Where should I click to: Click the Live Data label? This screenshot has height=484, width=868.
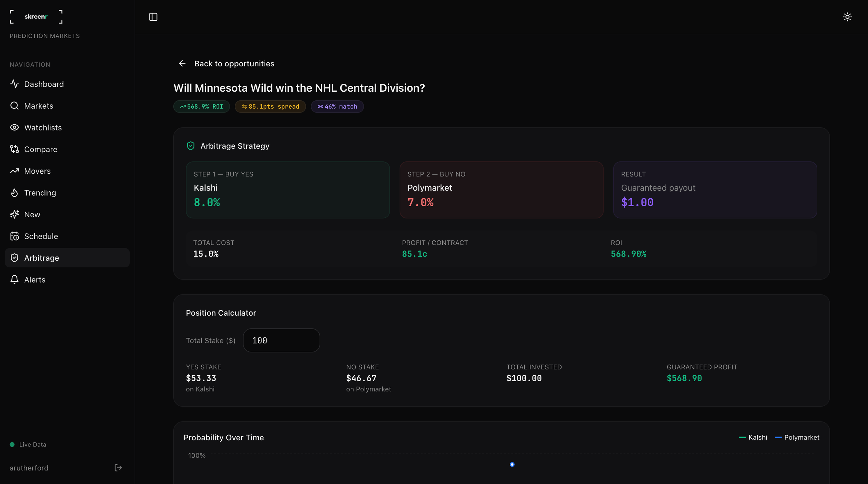pyautogui.click(x=33, y=444)
